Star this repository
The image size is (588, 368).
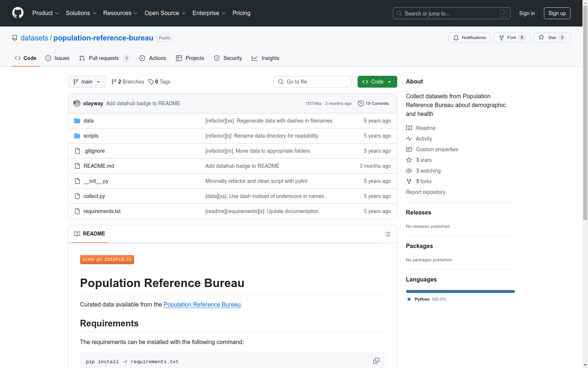click(552, 38)
